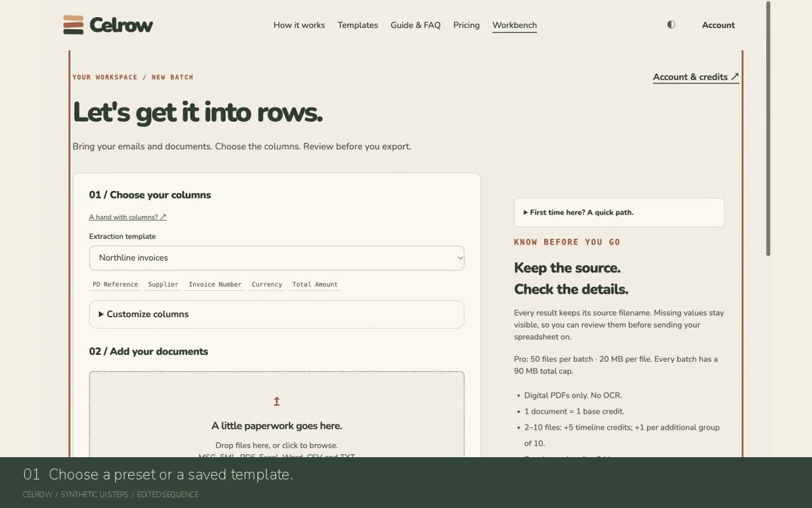The height and width of the screenshot is (508, 812).
Task: Click the PO Reference column chip
Action: (x=115, y=284)
